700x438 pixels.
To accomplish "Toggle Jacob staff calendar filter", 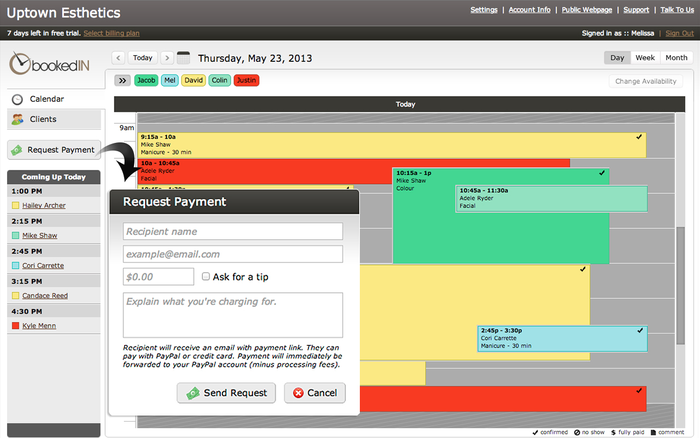I will click(145, 79).
